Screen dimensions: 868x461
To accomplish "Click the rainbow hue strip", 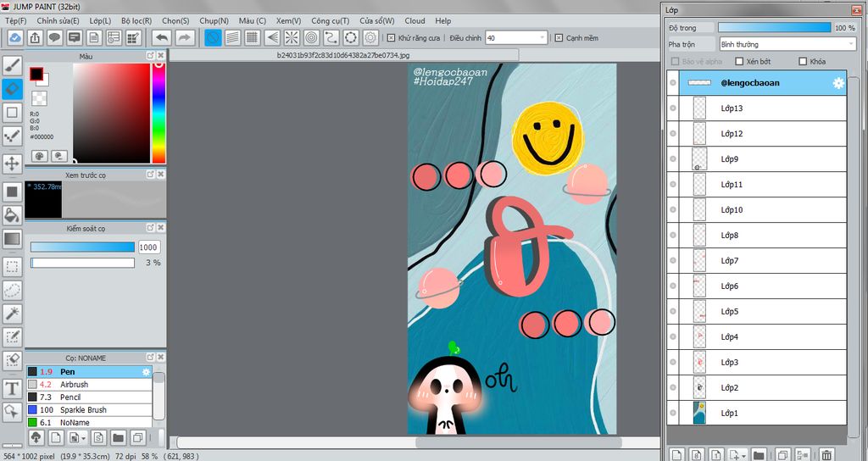I will pyautogui.click(x=159, y=113).
